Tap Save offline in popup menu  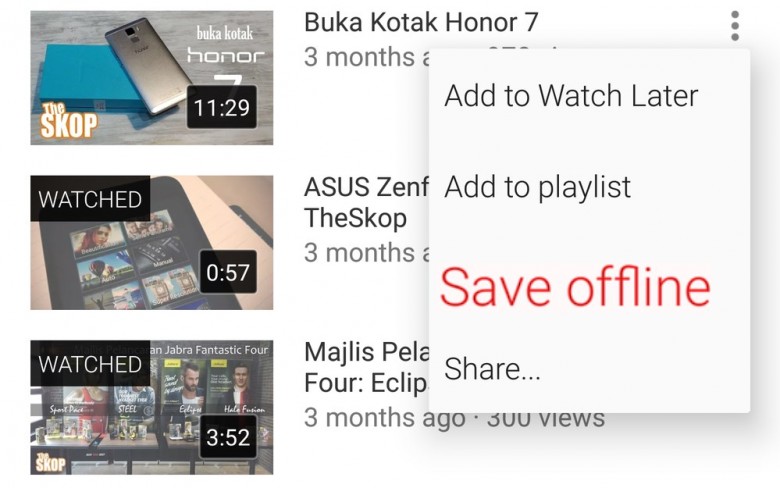point(575,287)
